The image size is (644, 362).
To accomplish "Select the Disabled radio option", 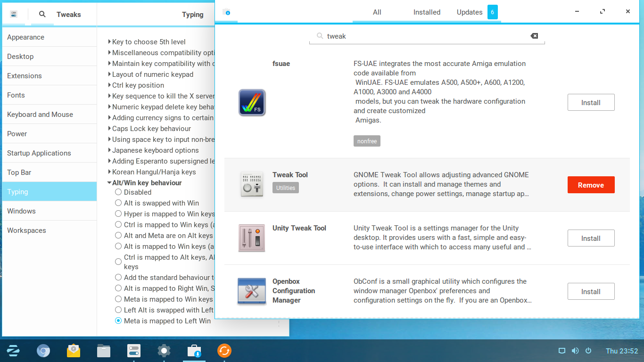I will 118,192.
